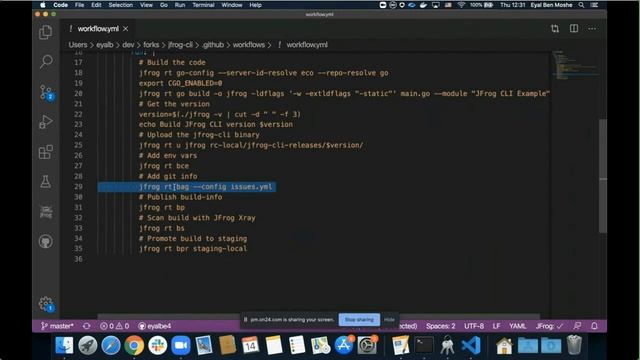Click the Open Changes compare icon
Screen dimensions: 640x360
555,29
